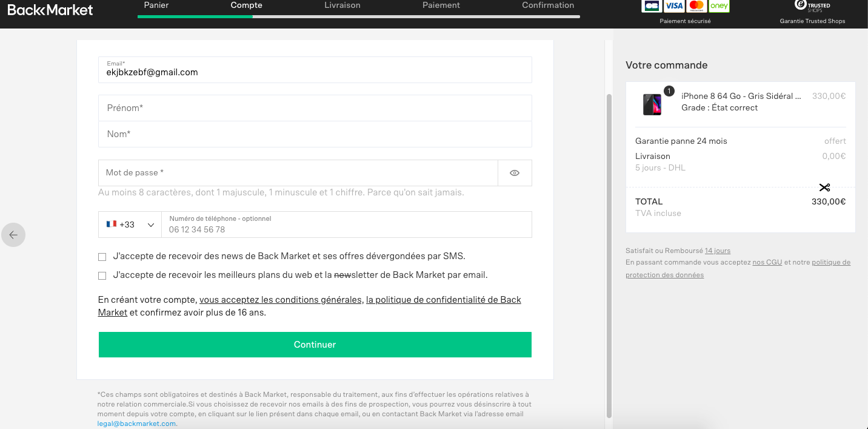Click the green Continuer button
The width and height of the screenshot is (868, 429).
coord(315,345)
